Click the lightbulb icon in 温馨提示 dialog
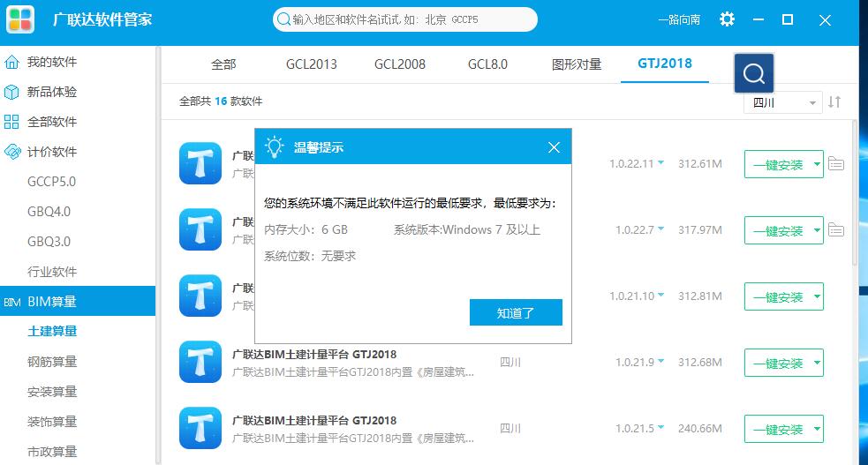Image resolution: width=868 pixels, height=465 pixels. (x=274, y=147)
